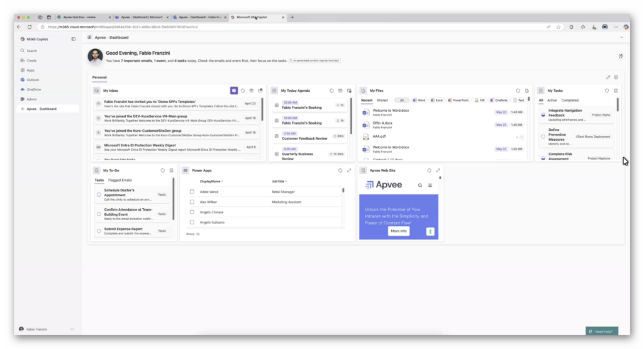Tick the checkbox for Angelo Gulisano
The image size is (644, 349).
point(192,223)
